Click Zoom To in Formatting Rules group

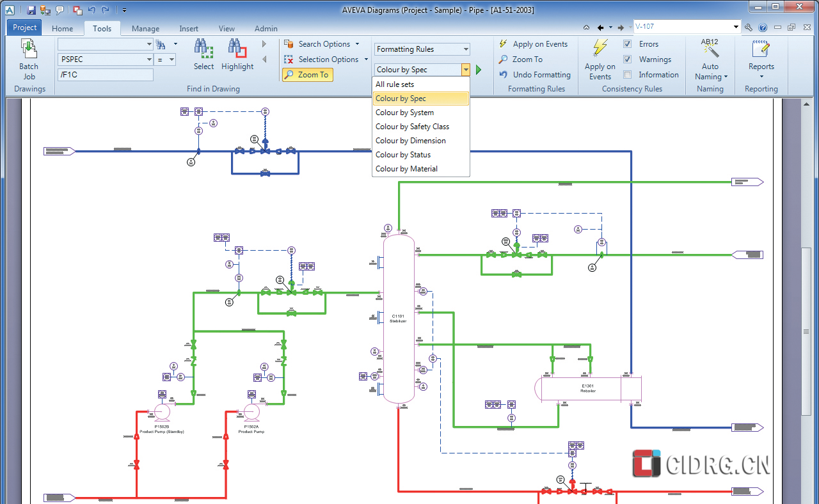(521, 59)
